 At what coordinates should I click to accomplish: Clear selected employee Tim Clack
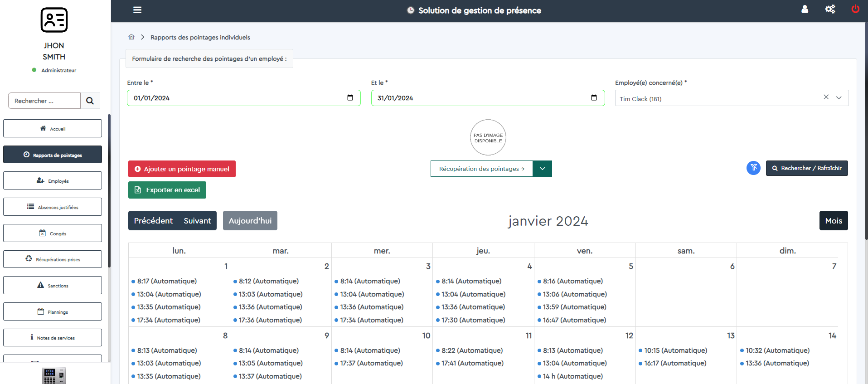826,97
